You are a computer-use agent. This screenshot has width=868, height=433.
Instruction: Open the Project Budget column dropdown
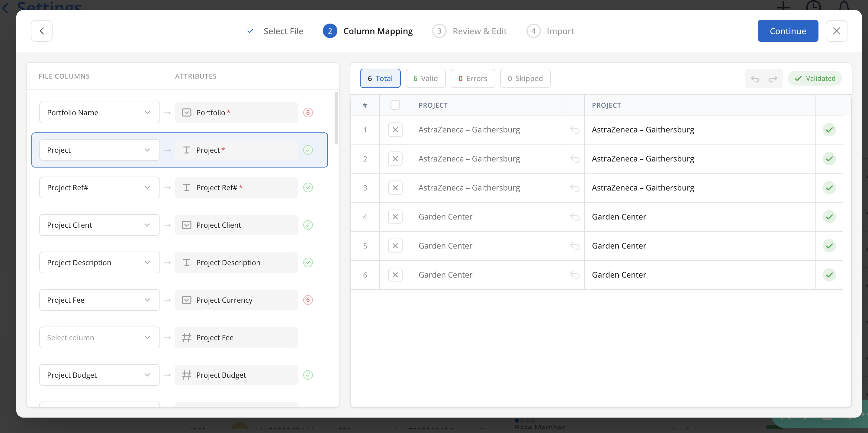(x=99, y=375)
